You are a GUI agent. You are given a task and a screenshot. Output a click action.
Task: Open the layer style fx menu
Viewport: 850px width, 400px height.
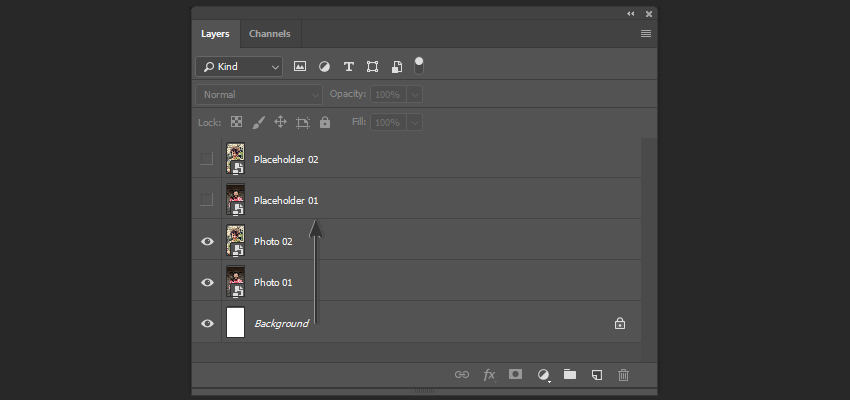[489, 375]
